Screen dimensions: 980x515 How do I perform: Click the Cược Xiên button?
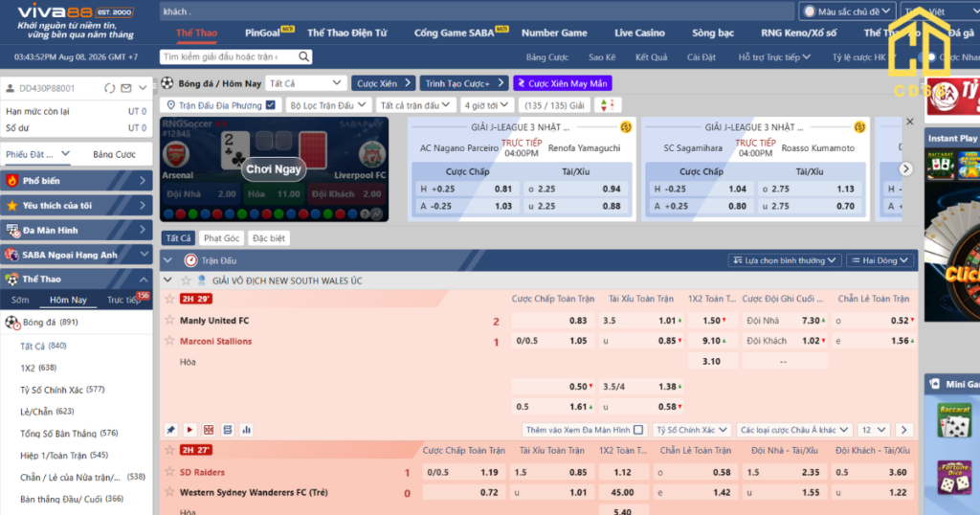click(x=383, y=83)
